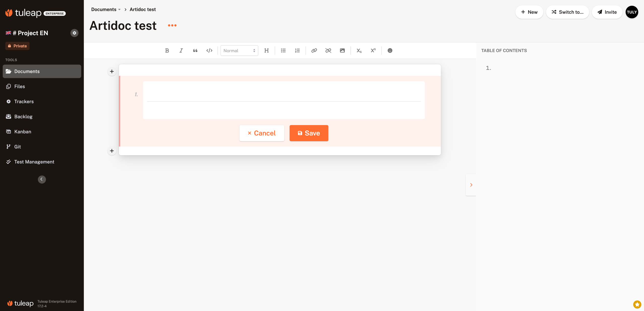Toggle subscript formatting

tap(359, 50)
